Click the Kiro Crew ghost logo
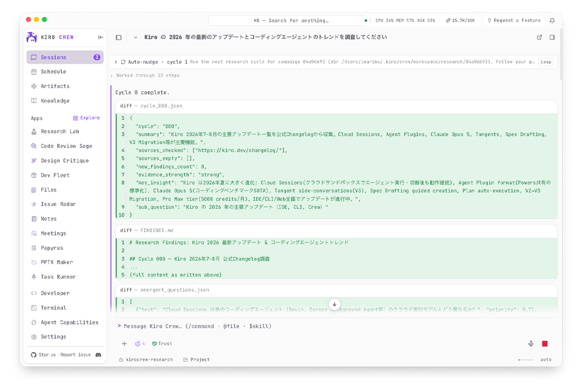 click(32, 37)
